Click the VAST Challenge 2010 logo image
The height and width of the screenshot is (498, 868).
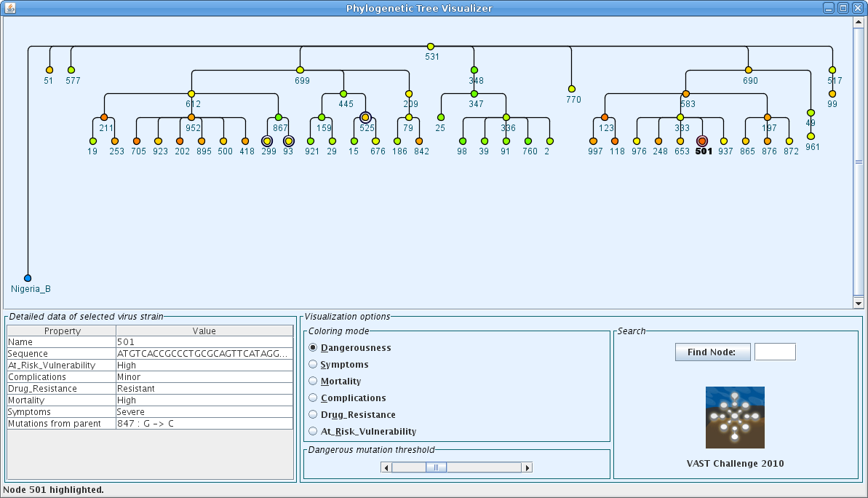pyautogui.click(x=735, y=417)
